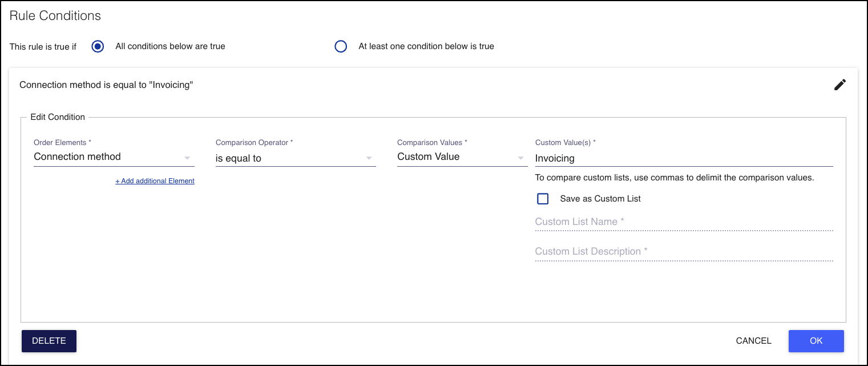Click the pencil edit icon for the condition
The width and height of the screenshot is (868, 366).
839,85
